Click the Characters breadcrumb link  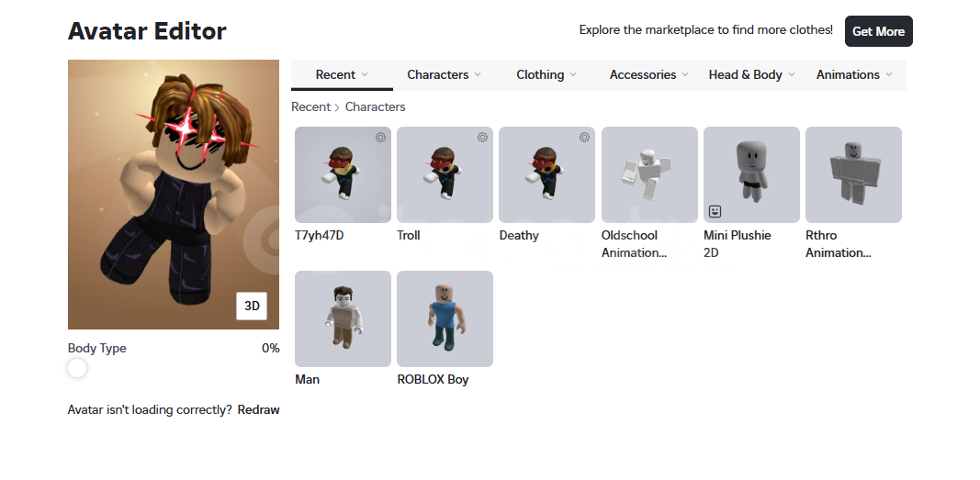point(375,106)
